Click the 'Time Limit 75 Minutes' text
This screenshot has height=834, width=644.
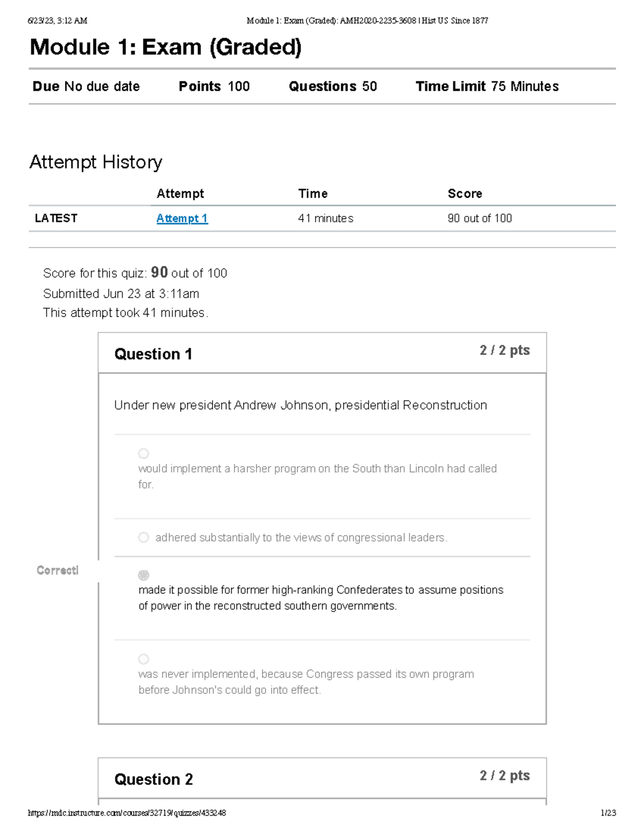(x=487, y=86)
